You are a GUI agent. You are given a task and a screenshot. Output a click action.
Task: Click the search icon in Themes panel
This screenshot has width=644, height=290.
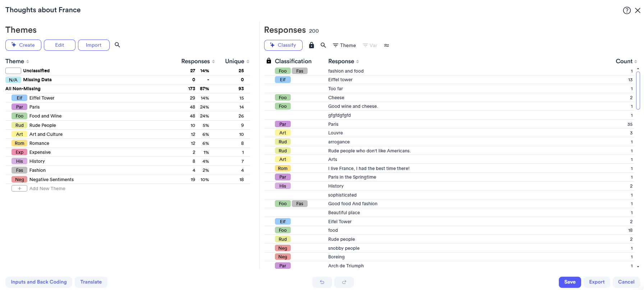pyautogui.click(x=117, y=45)
